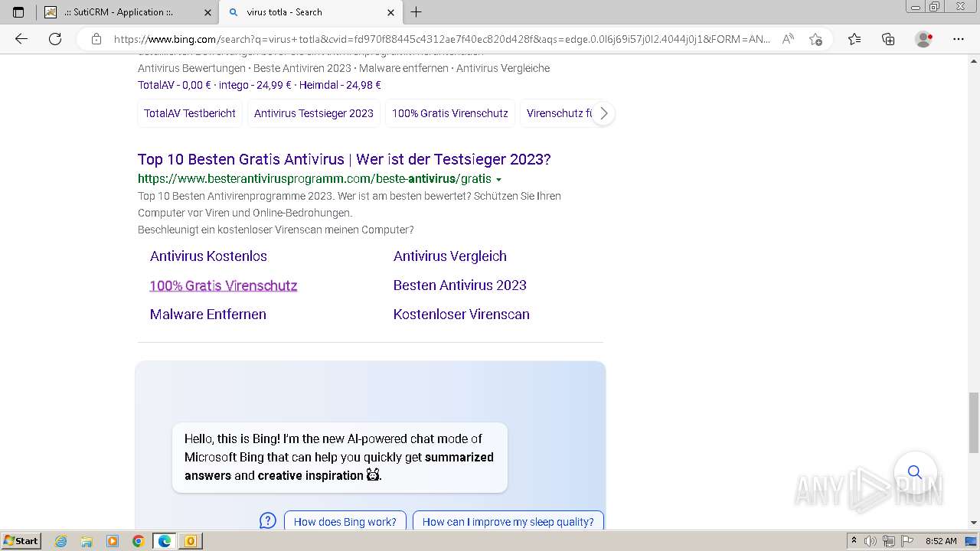Screen dimensions: 980x551
Task: Close the 'virus totla - Search' tab
Action: click(390, 12)
